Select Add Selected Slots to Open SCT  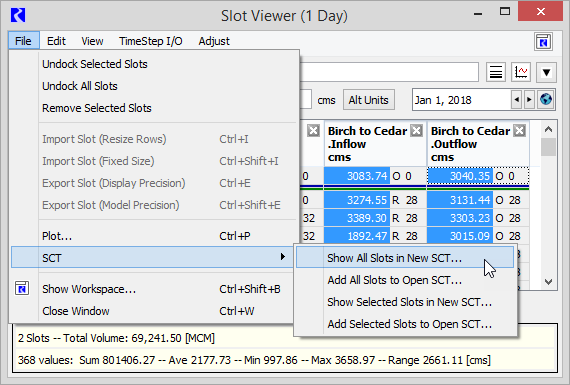(x=409, y=324)
